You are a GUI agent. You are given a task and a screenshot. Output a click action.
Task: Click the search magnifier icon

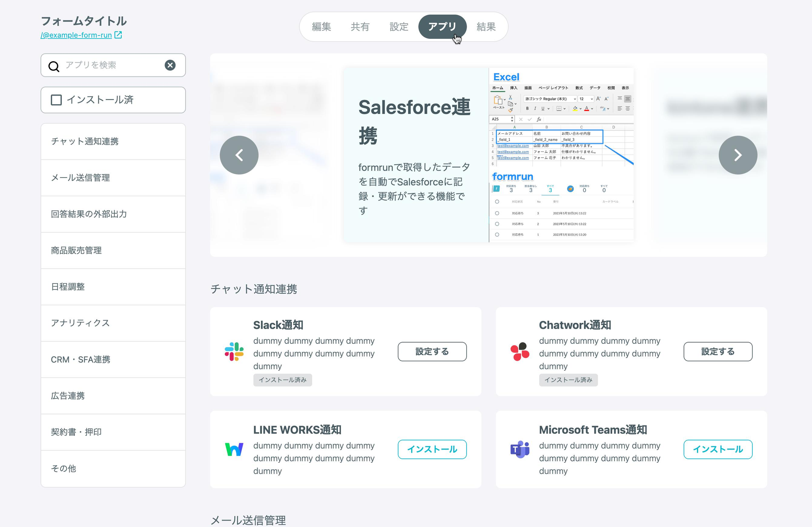click(x=54, y=66)
